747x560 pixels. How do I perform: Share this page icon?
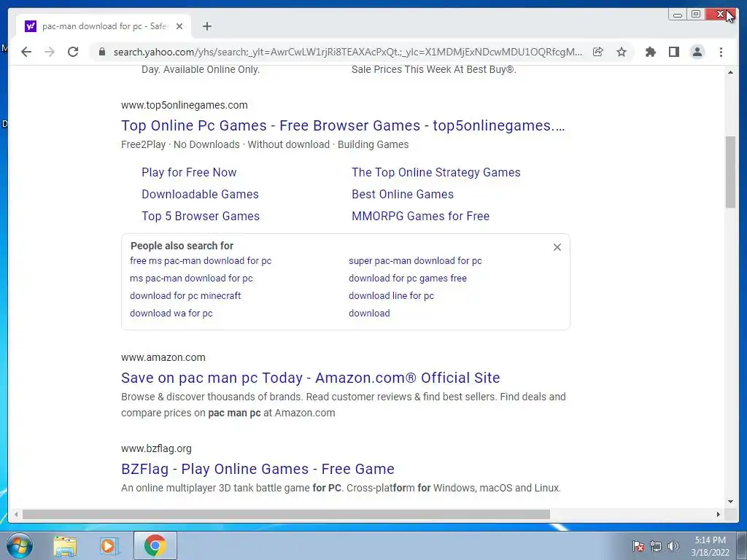[598, 52]
